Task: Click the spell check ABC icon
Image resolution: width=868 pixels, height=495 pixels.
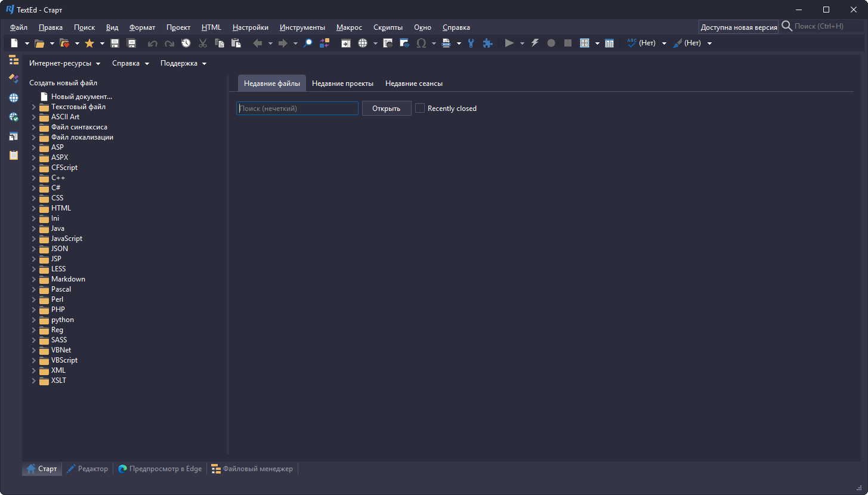Action: [632, 44]
